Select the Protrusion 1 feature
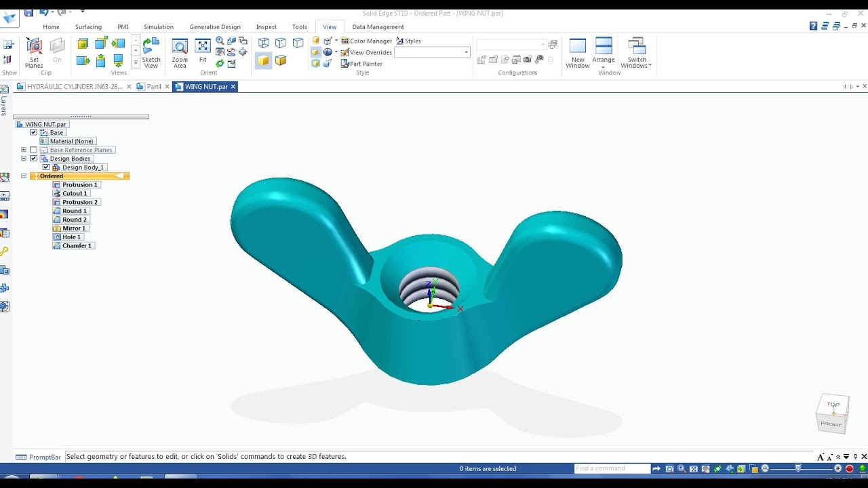 coord(75,185)
